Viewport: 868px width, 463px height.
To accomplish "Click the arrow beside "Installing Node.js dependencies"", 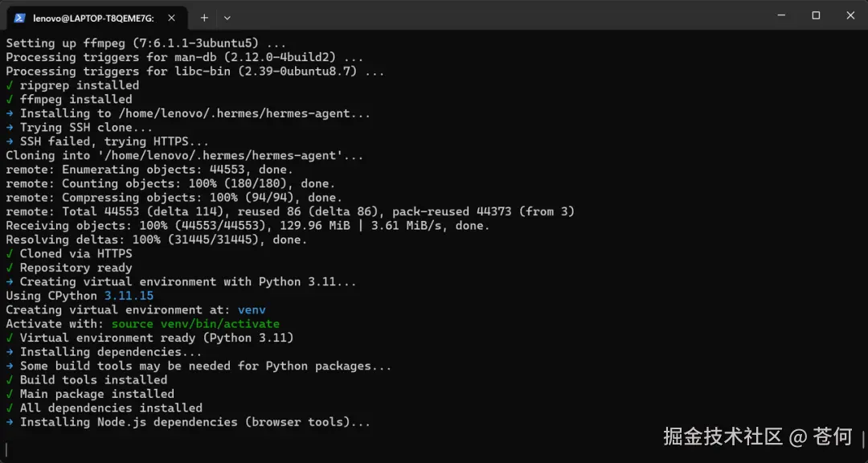I will (10, 422).
